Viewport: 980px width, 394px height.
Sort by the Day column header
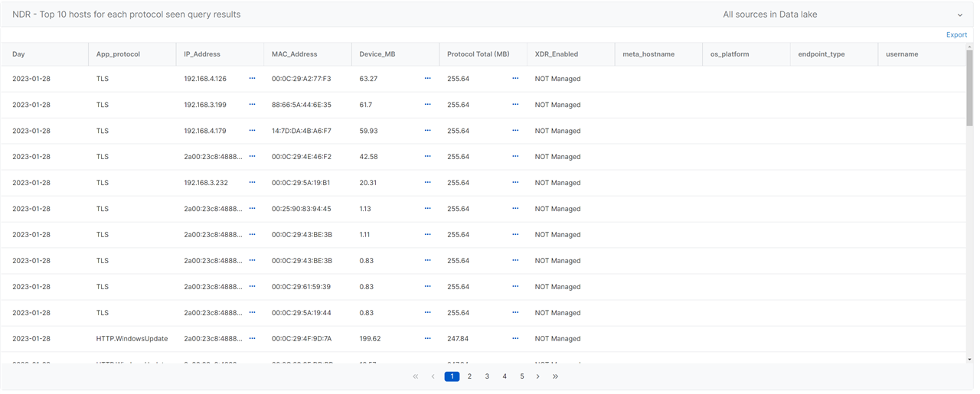click(x=45, y=54)
